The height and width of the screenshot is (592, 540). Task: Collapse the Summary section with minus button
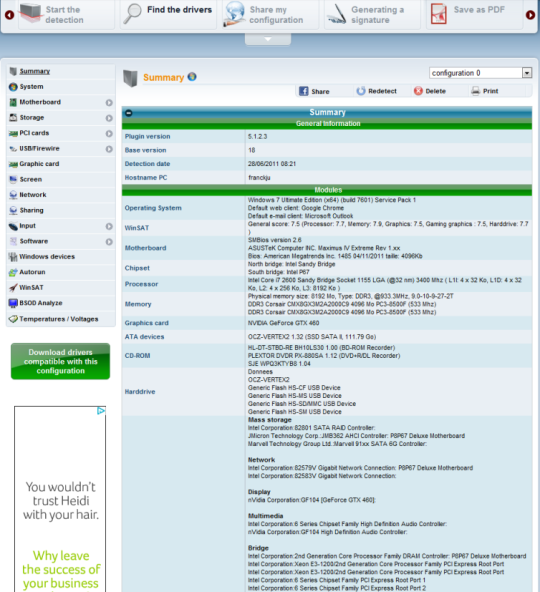129,113
